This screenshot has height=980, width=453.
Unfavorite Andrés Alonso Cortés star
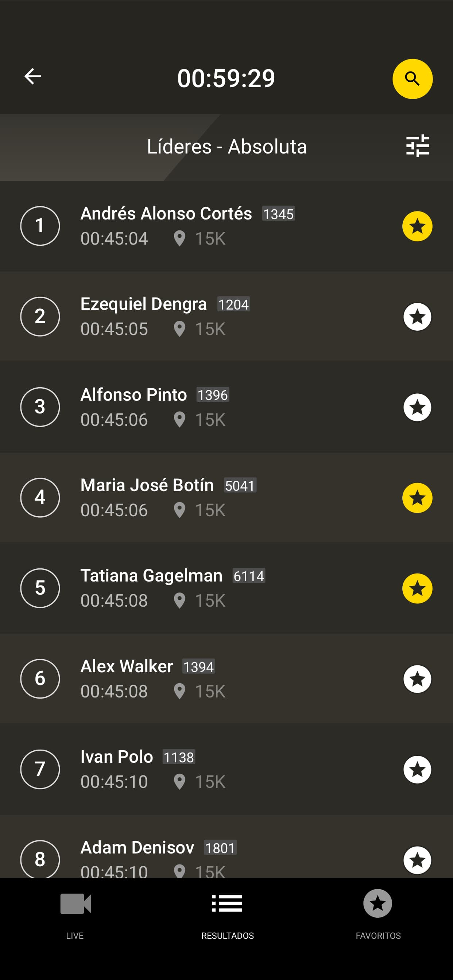coord(417,226)
